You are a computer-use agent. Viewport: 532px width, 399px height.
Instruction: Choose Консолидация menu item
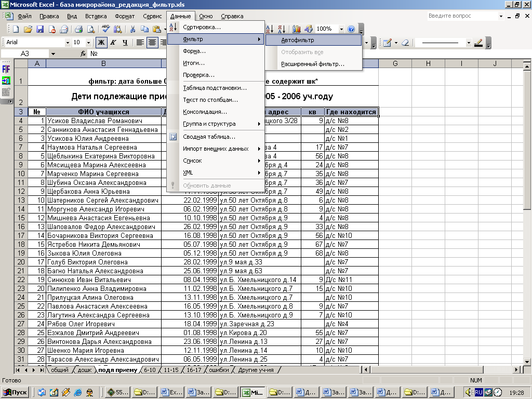pyautogui.click(x=216, y=112)
